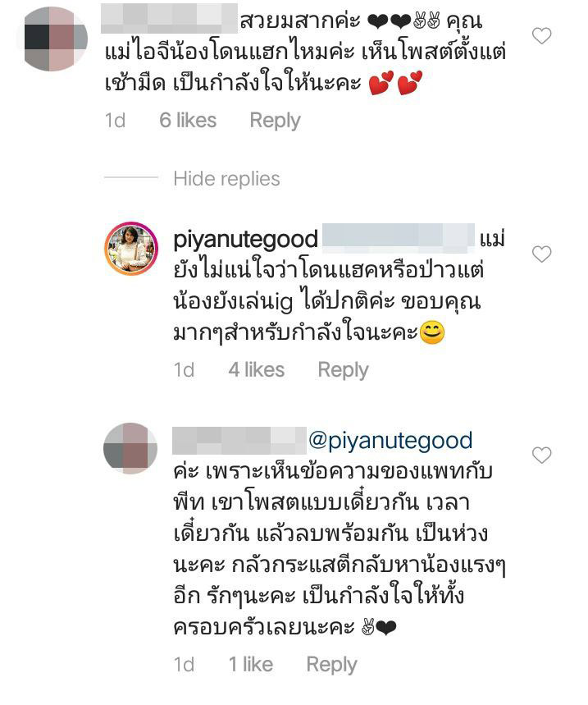Tap the 1d timestamp on top comment

click(115, 120)
